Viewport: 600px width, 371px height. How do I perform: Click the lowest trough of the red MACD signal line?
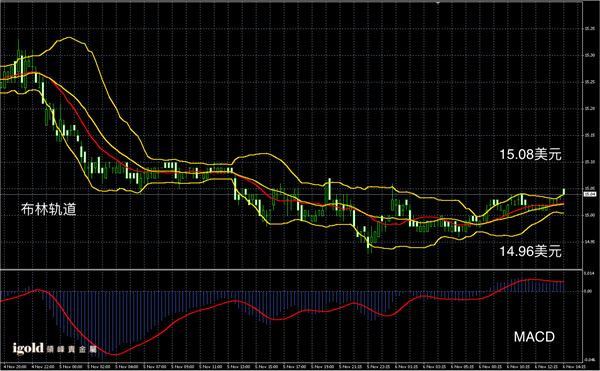pyautogui.click(x=115, y=354)
